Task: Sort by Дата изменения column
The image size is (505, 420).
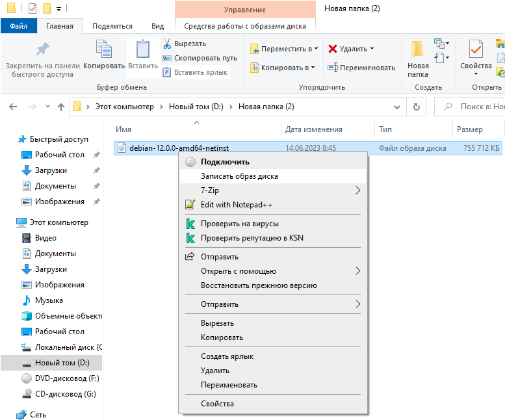Action: pos(314,129)
